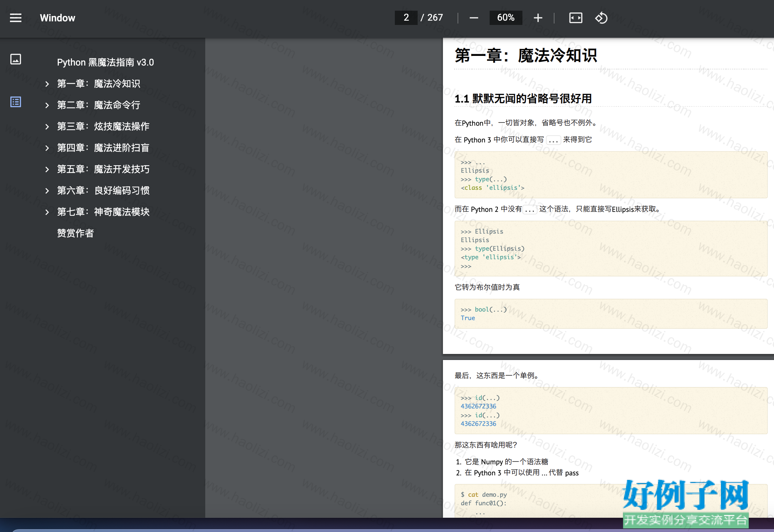
Task: Jump to 第二章：魔法命令行 outline entry
Action: click(x=99, y=105)
